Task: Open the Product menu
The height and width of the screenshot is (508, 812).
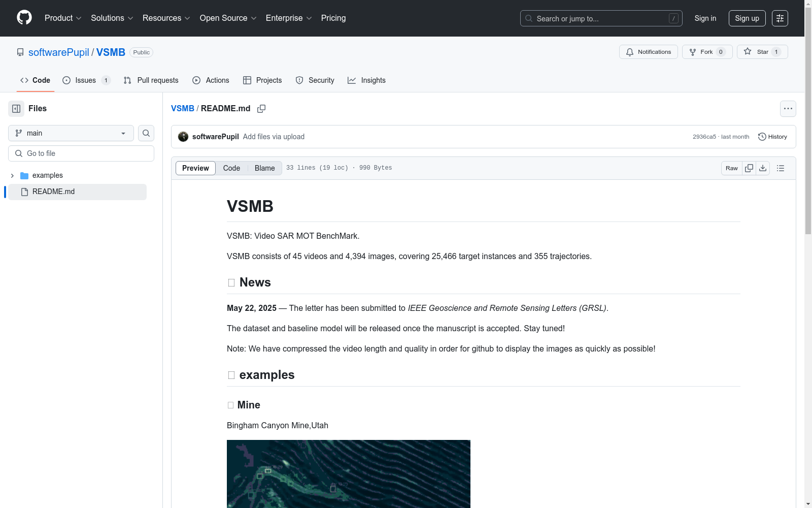Action: [63, 18]
